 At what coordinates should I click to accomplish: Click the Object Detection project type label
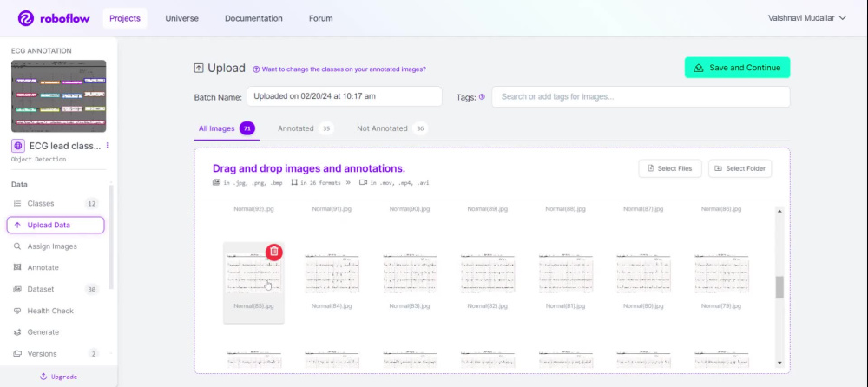pos(39,160)
